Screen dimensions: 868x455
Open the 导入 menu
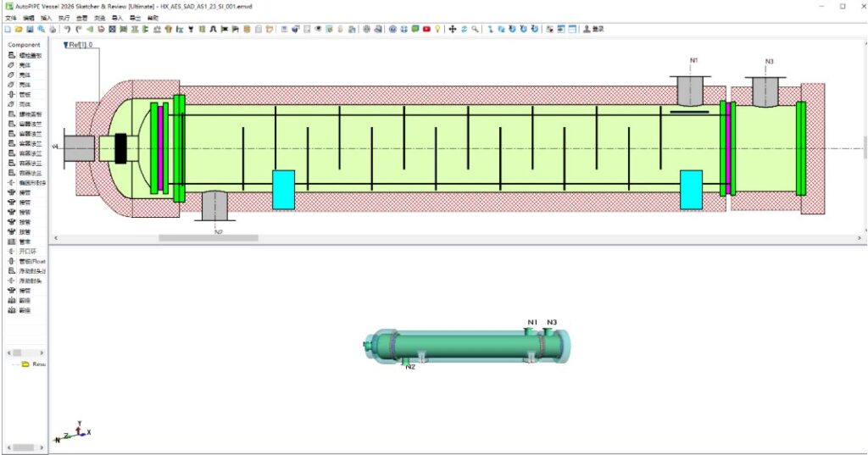pyautogui.click(x=117, y=19)
